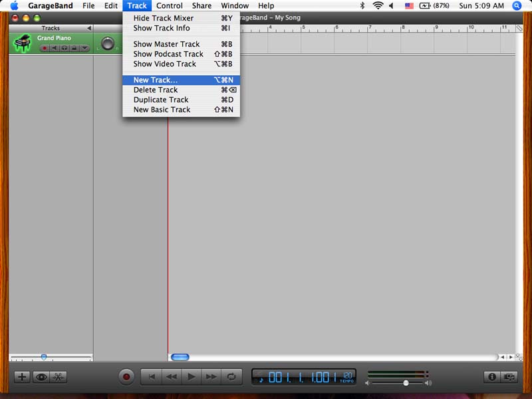
Task: Click the Rewind button
Action: pos(172,376)
